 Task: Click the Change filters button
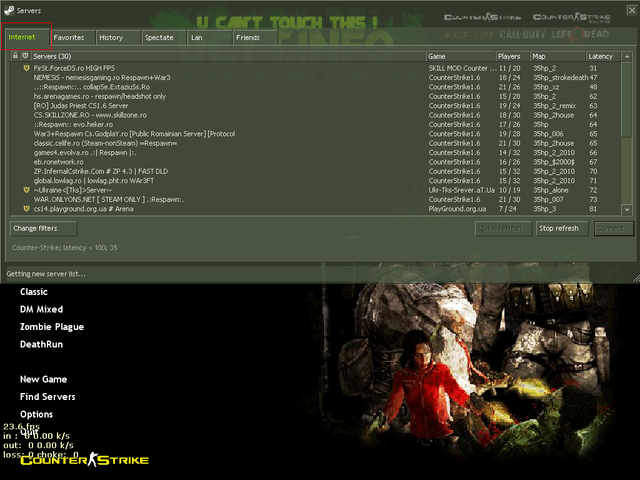(43, 228)
